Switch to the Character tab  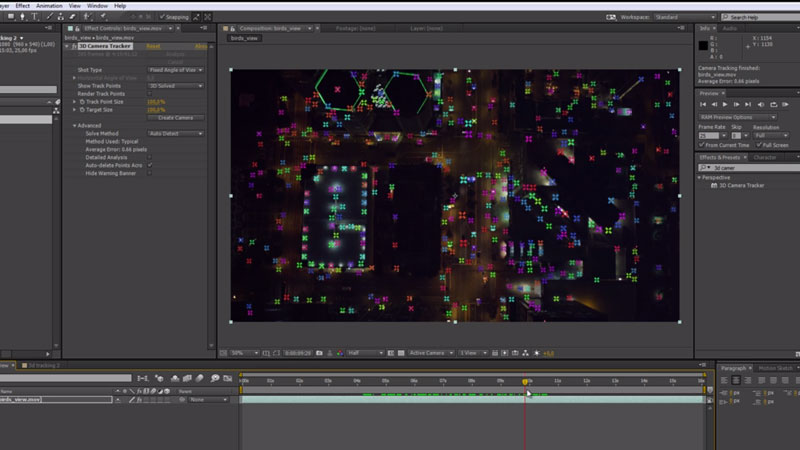tap(765, 157)
